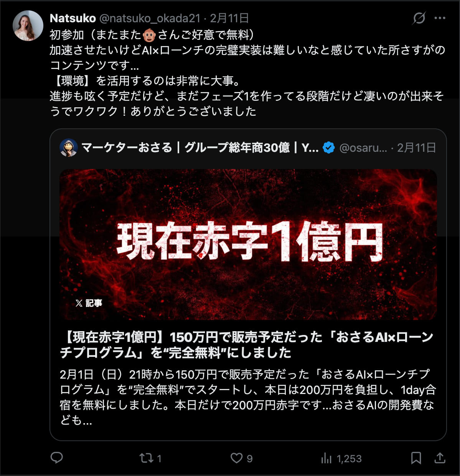Bookmark this post
Viewport: 460px width, 476px height.
(x=416, y=458)
